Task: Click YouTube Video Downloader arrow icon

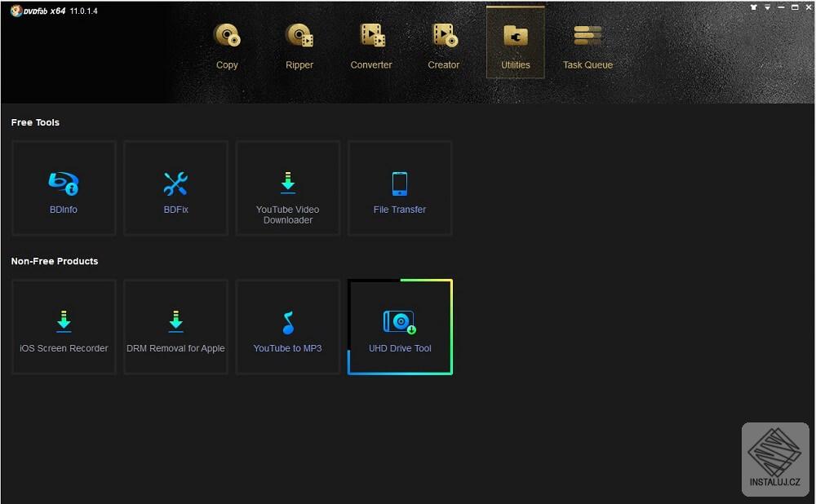Action: tap(288, 183)
